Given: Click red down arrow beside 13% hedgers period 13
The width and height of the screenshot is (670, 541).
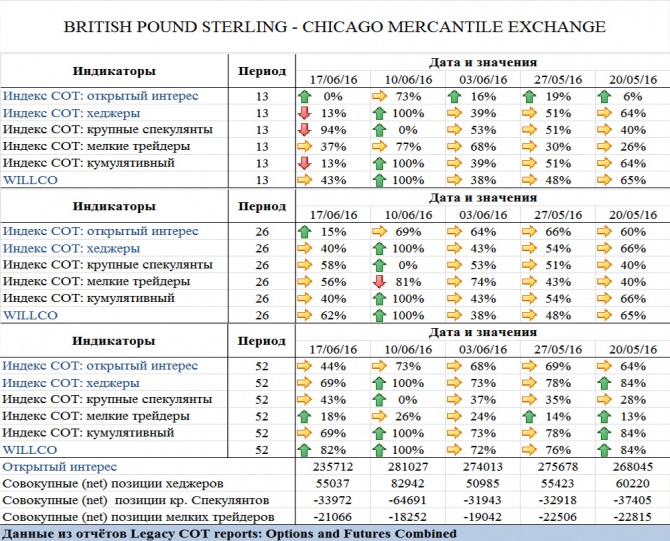Looking at the screenshot, I should [x=304, y=113].
